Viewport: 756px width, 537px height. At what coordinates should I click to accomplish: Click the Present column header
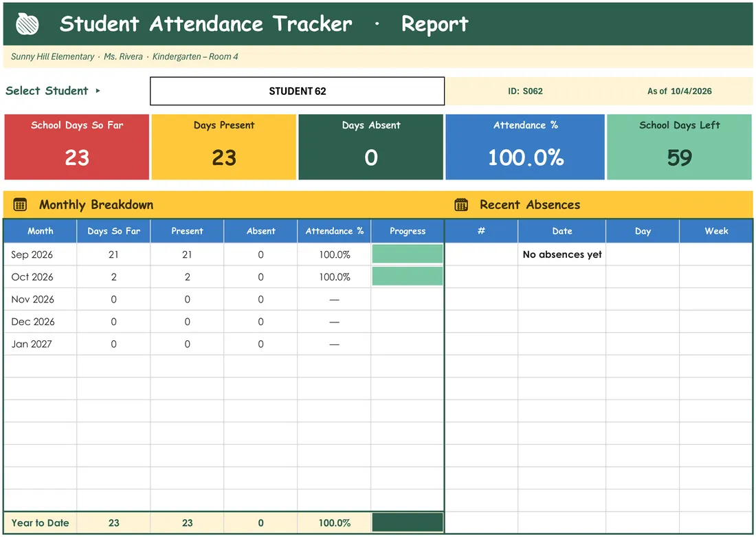[187, 231]
